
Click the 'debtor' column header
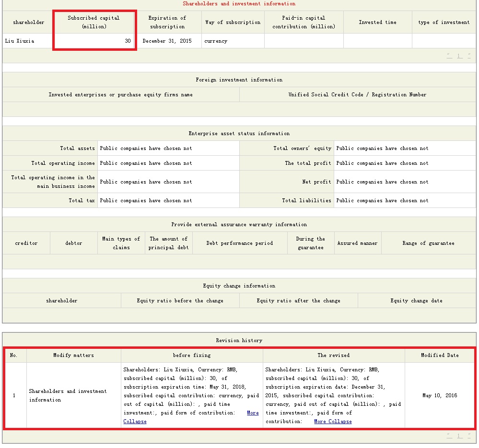[x=74, y=243]
